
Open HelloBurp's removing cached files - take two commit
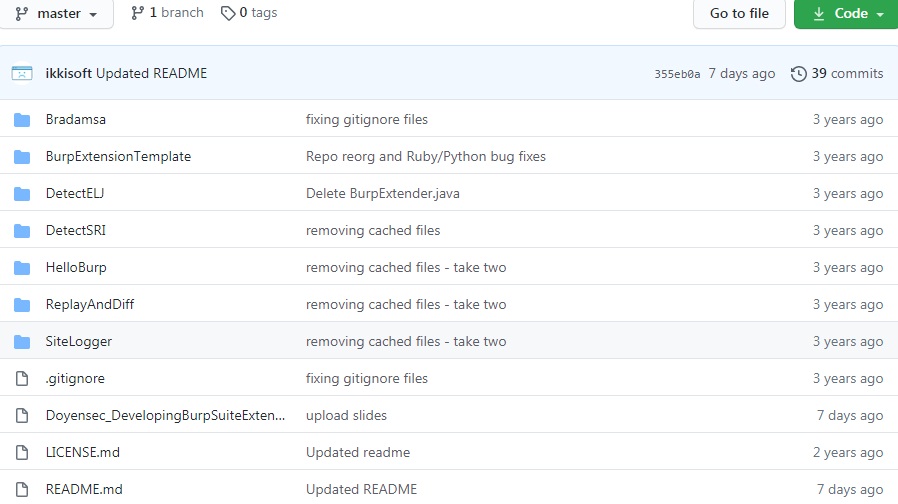click(406, 267)
